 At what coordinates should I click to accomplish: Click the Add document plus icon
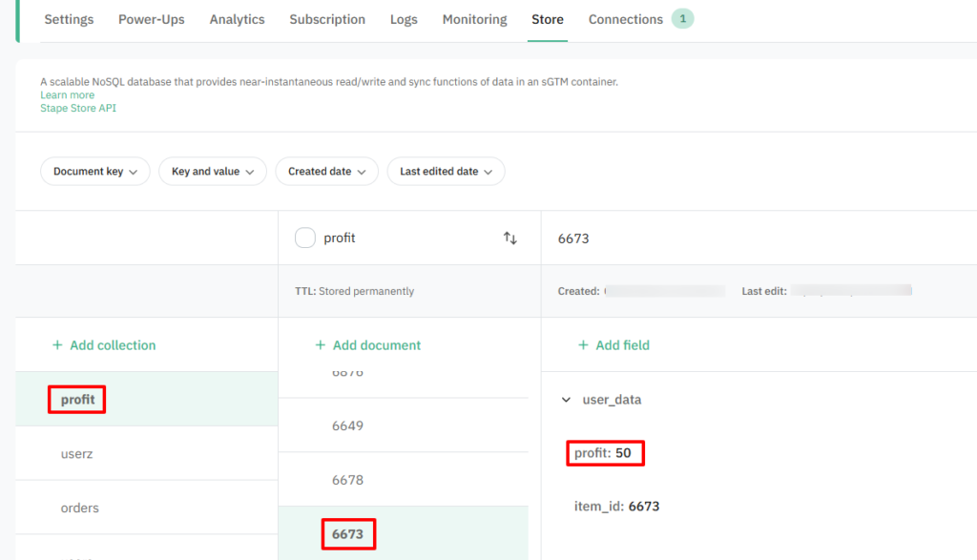[321, 345]
